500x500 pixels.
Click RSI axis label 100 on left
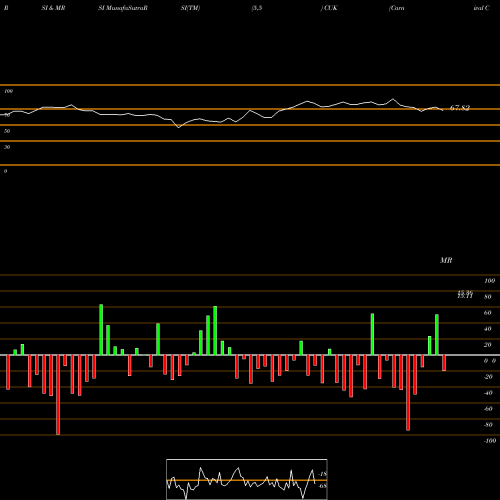tap(8, 91)
